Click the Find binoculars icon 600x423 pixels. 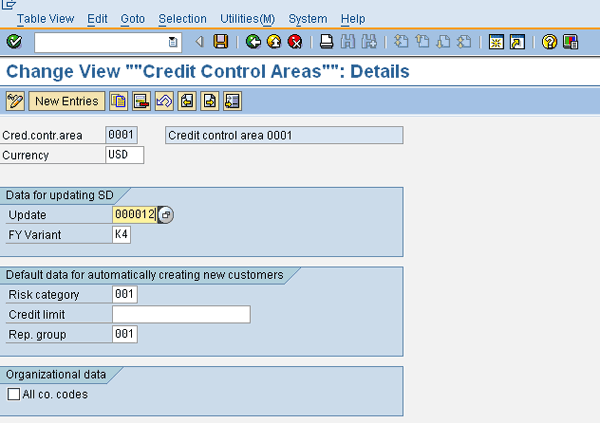tap(347, 41)
